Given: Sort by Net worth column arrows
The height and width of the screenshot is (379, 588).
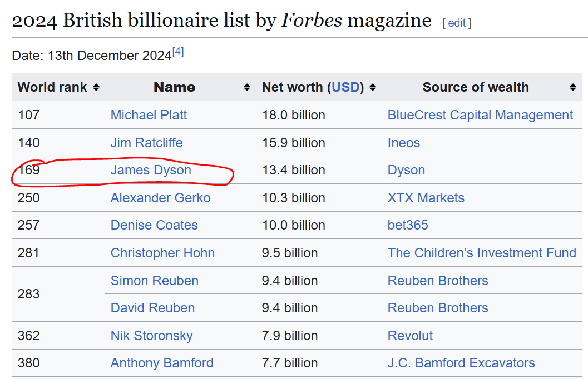Looking at the screenshot, I should point(373,88).
